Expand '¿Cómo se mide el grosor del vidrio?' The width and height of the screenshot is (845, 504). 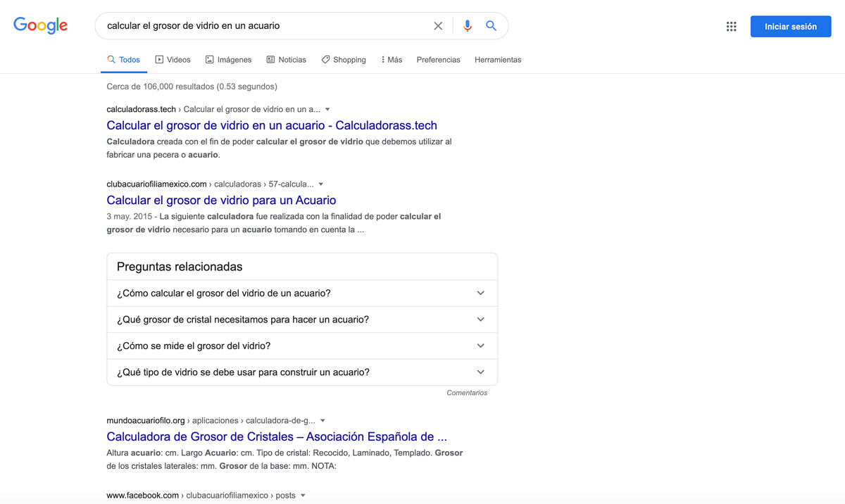pyautogui.click(x=302, y=346)
